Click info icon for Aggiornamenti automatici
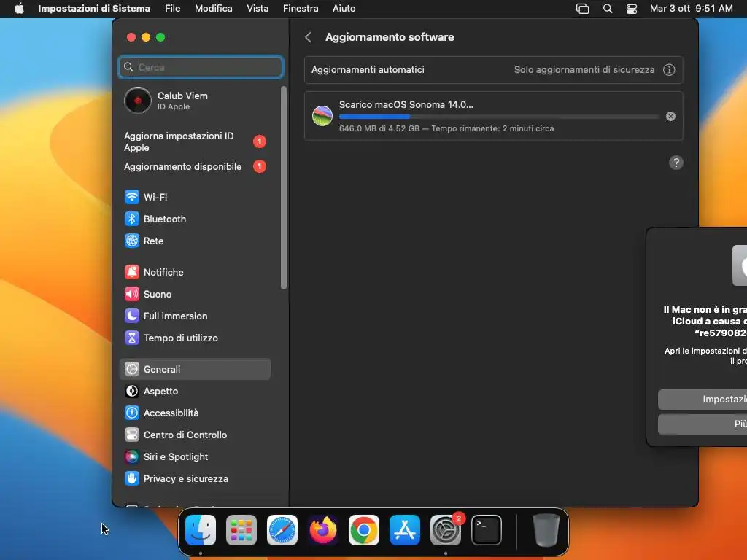The image size is (747, 560). (x=669, y=70)
